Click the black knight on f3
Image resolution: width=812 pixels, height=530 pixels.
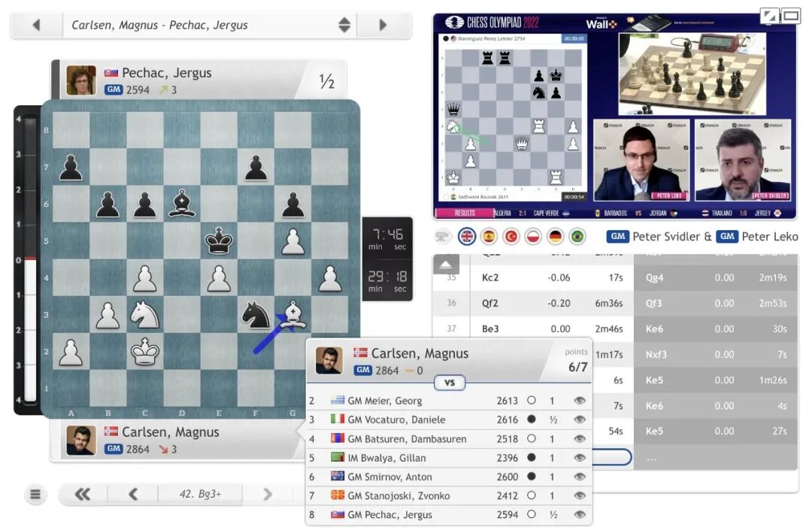click(x=256, y=315)
